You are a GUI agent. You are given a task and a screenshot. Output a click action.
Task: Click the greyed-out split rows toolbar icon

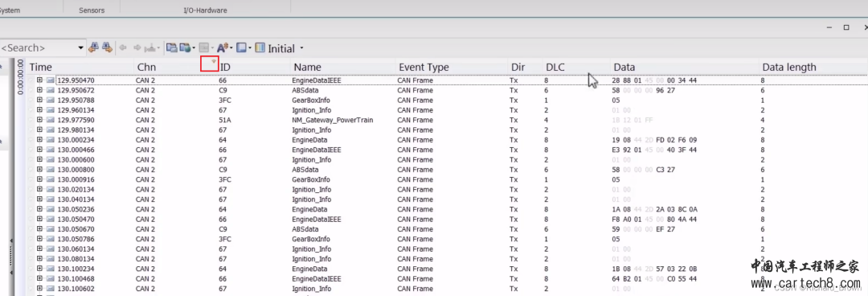click(x=204, y=48)
